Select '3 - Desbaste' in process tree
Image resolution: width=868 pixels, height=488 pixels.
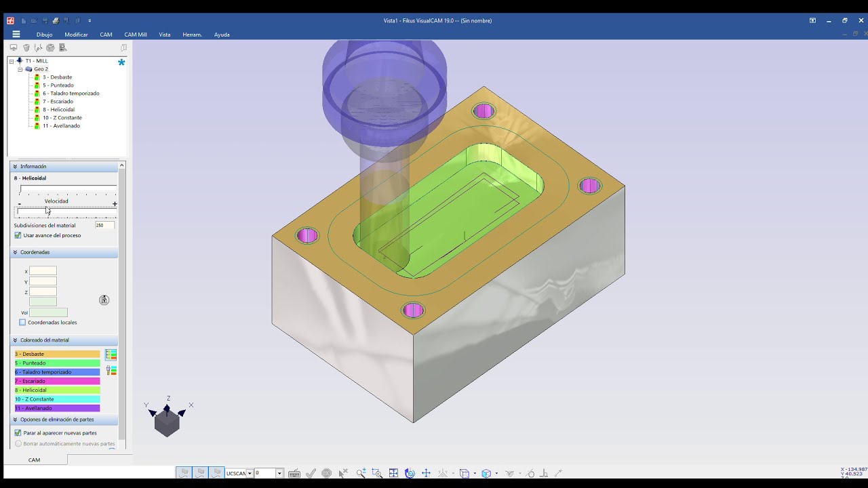tap(57, 77)
